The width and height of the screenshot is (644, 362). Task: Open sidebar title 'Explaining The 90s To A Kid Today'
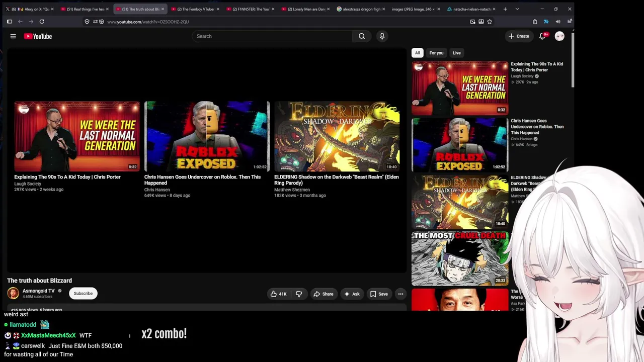537,67
